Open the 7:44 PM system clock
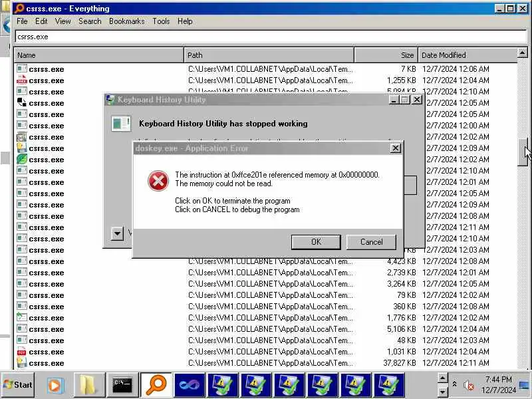The image size is (532, 399). click(498, 384)
